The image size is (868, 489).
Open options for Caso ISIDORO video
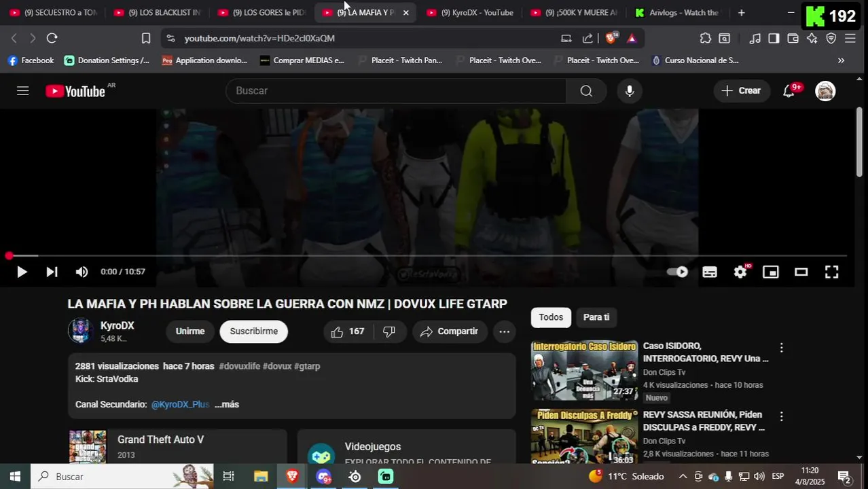point(781,348)
